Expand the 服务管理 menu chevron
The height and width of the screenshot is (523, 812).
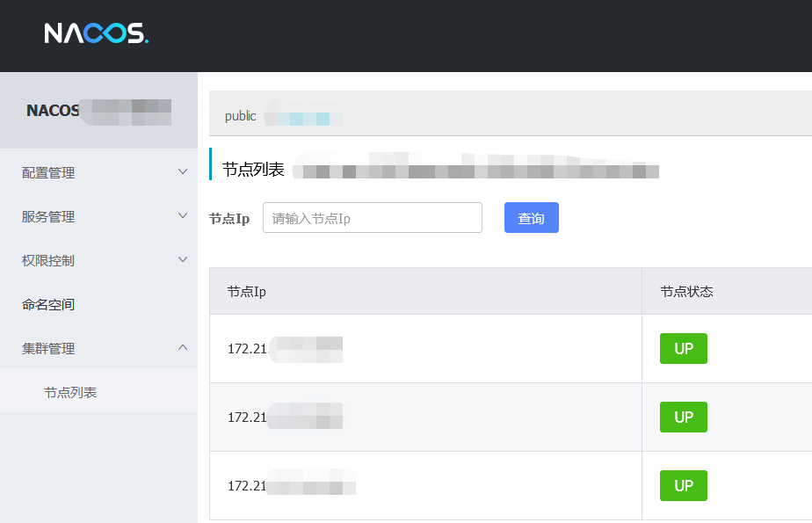pos(183,216)
